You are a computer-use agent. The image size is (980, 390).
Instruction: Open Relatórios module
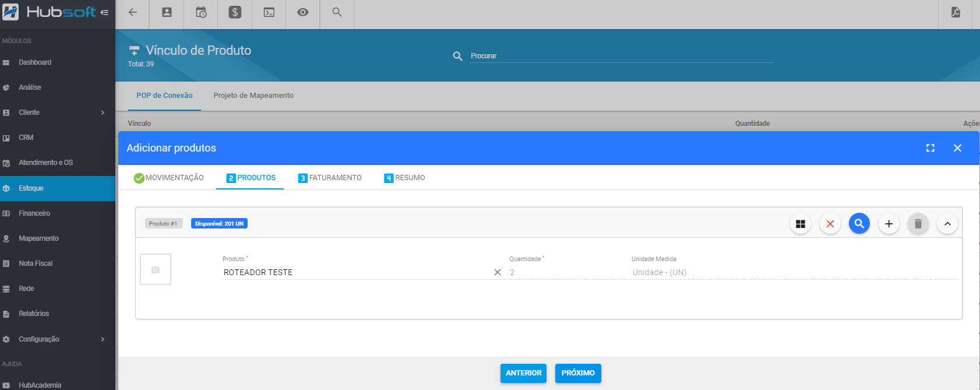pyautogui.click(x=58, y=314)
